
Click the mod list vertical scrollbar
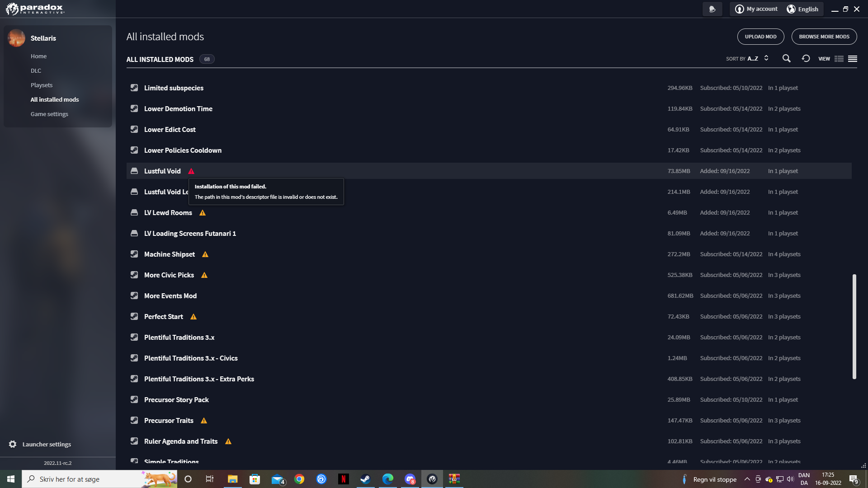point(854,326)
